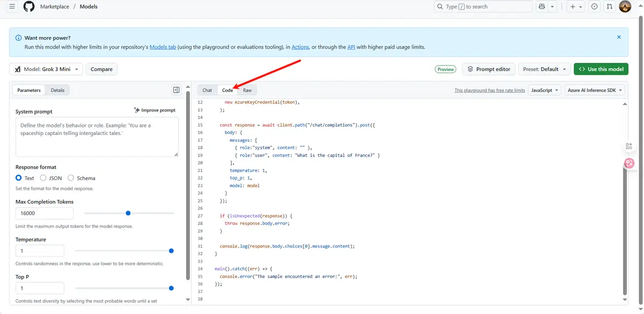Switch to the Parameters tab

pos(29,90)
